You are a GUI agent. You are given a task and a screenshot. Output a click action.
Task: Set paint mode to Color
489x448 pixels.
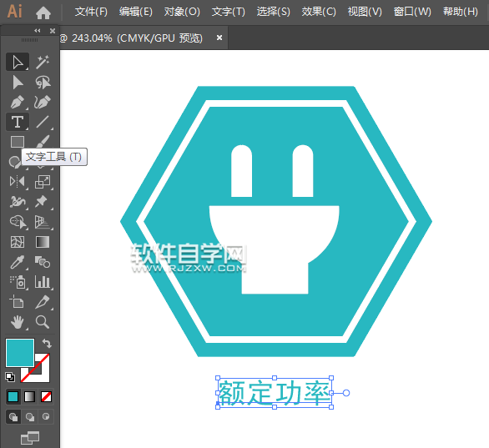click(x=13, y=396)
